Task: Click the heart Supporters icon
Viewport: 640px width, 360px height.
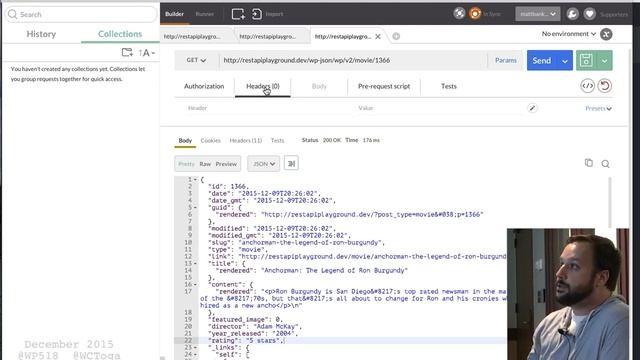Action: pos(589,14)
